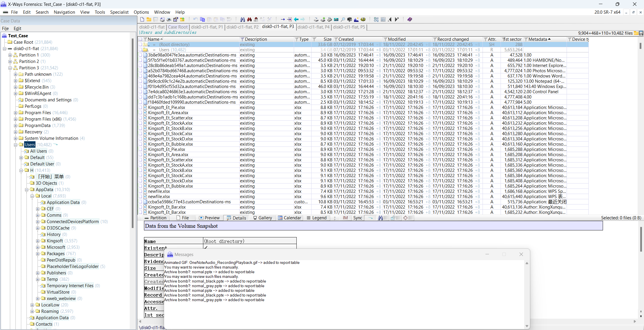644x330 pixels.
Task: Select the Microsoft folder in tree
Action: (56, 247)
